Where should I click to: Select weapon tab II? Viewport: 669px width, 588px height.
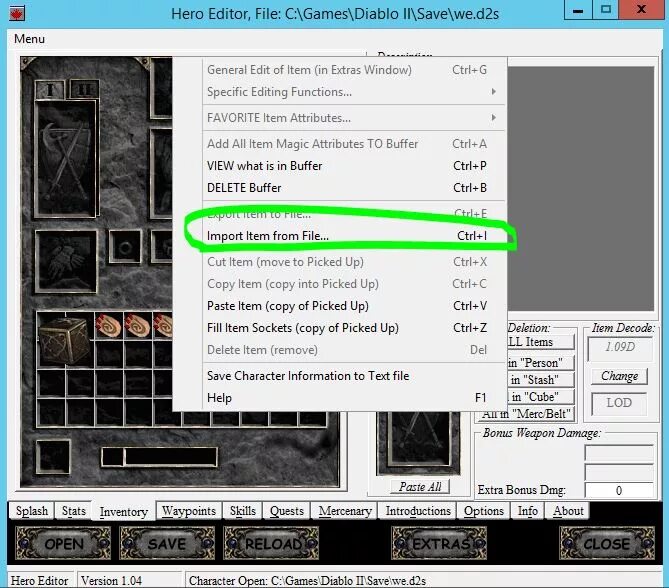(84, 90)
